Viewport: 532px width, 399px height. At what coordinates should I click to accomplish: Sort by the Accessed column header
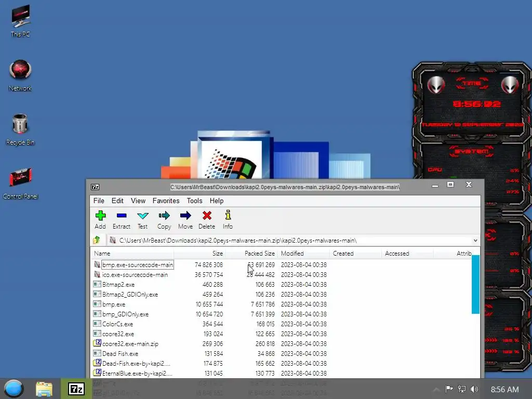[x=407, y=254]
